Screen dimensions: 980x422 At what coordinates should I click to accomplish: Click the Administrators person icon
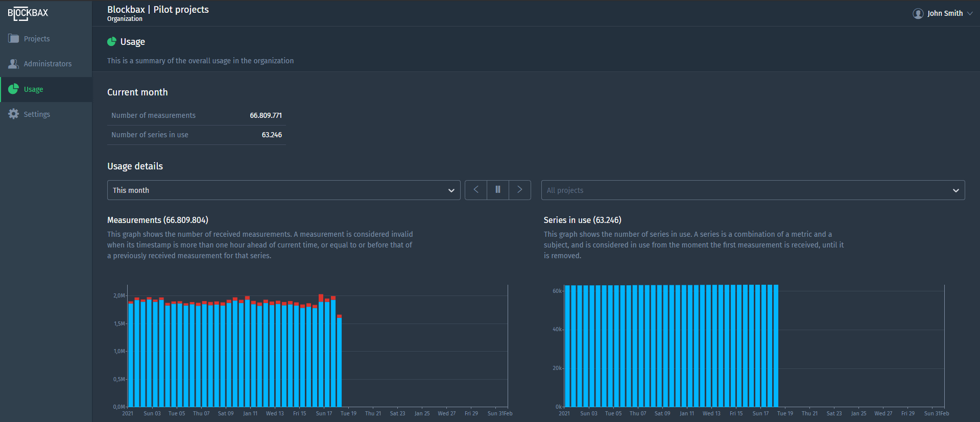pyautogui.click(x=14, y=64)
